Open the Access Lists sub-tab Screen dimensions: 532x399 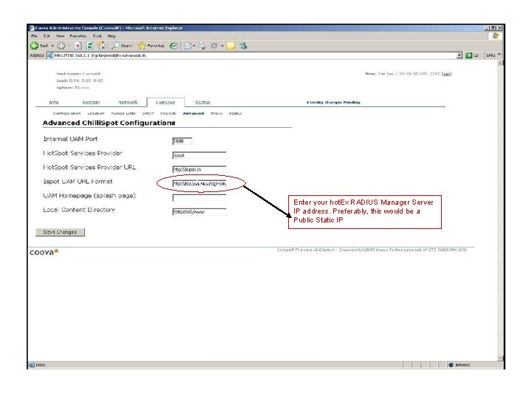pyautogui.click(x=123, y=113)
